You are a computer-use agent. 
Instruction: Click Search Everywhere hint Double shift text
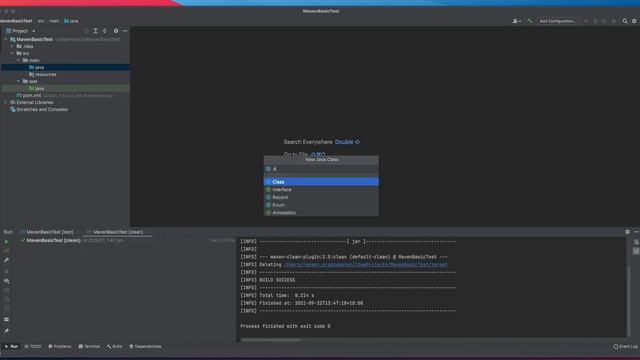(347, 142)
